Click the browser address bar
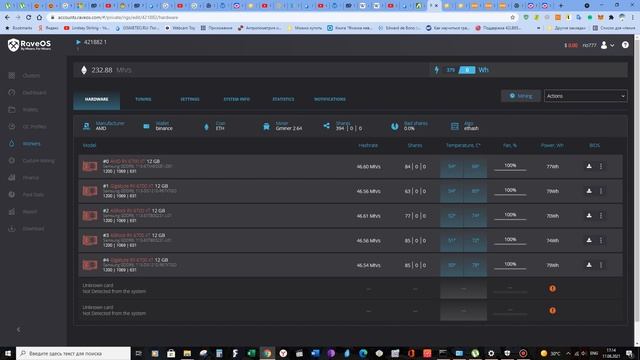 pos(282,18)
